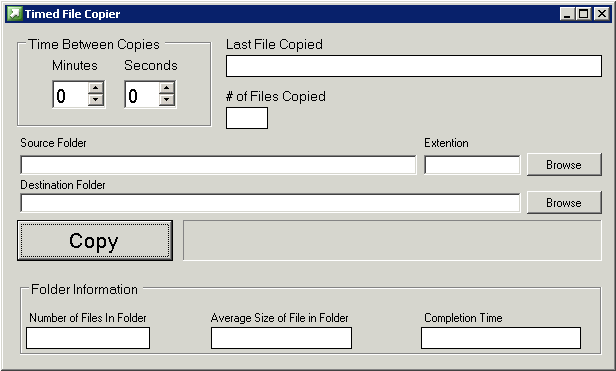Increase the Seconds value with up arrow
Screen dimensions: 616x371
click(167, 88)
